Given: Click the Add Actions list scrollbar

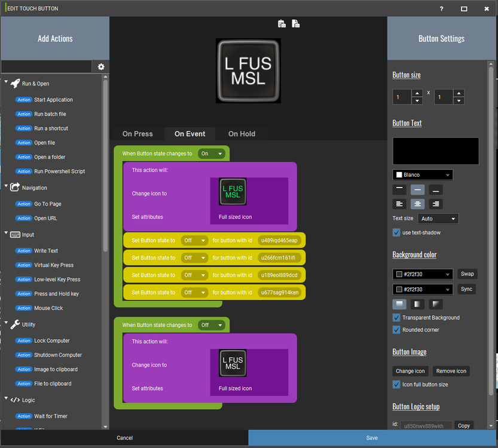Looking at the screenshot, I should click(x=105, y=166).
